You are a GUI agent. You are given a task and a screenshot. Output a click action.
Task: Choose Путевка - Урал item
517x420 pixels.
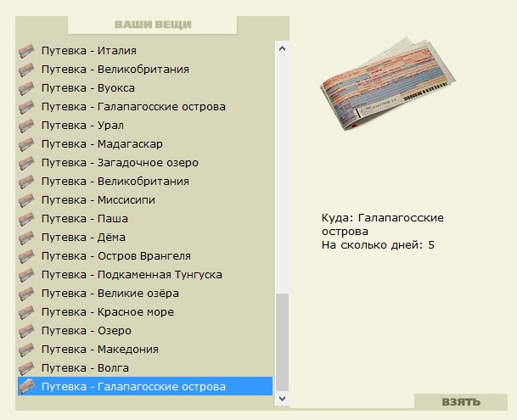145,126
